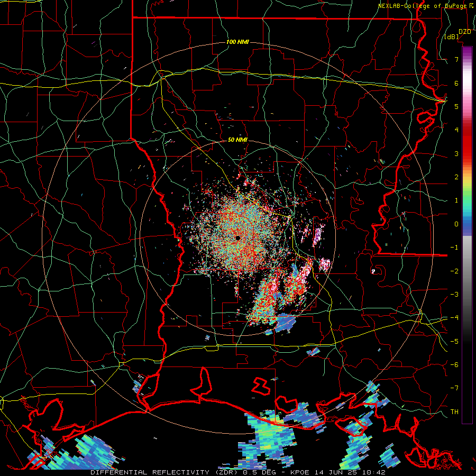Click the -3 value on dB scale

(454, 295)
